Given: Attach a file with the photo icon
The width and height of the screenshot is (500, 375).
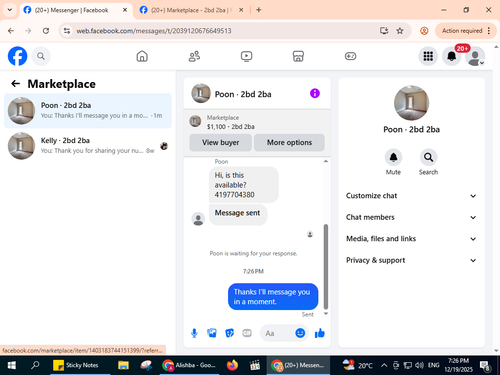Looking at the screenshot, I should pyautogui.click(x=212, y=333).
